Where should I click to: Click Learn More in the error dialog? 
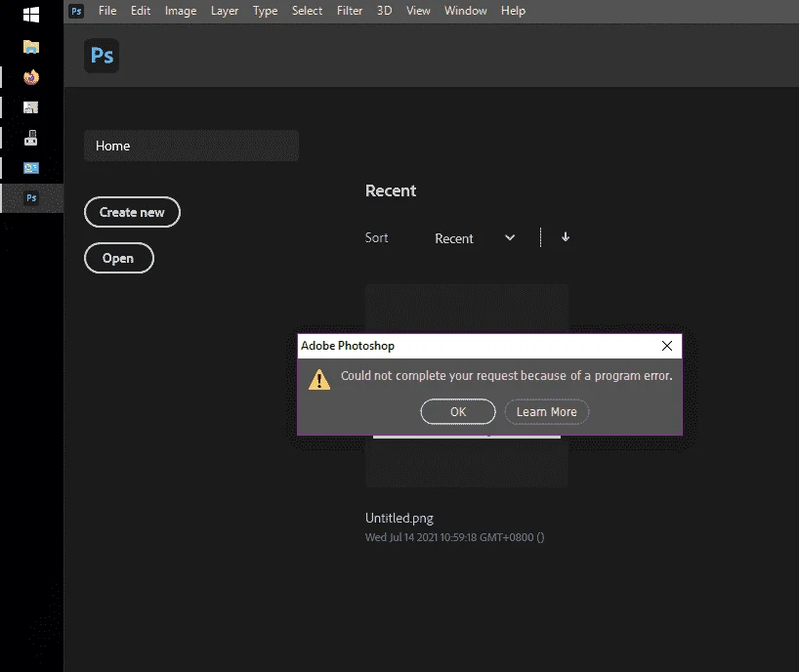(547, 411)
